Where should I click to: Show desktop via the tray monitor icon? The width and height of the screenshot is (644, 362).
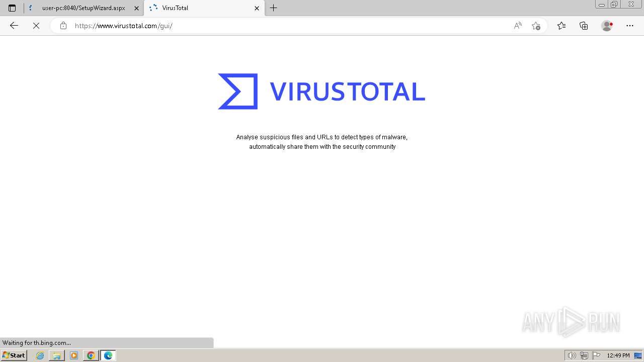[x=638, y=355]
